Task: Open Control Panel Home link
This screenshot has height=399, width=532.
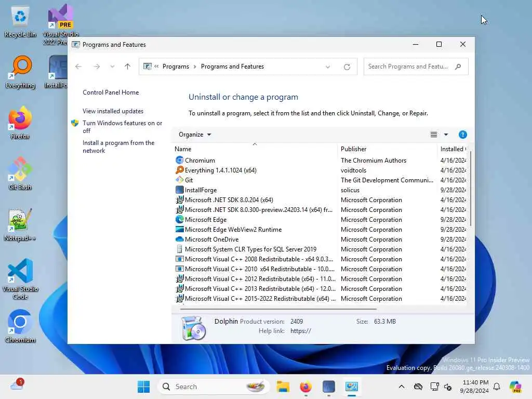Action: click(x=111, y=92)
